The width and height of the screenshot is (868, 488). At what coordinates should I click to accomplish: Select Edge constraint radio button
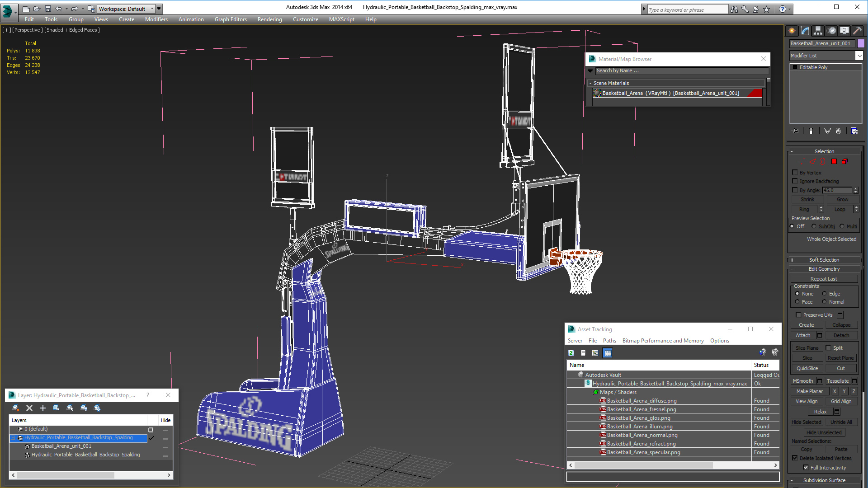click(x=824, y=293)
